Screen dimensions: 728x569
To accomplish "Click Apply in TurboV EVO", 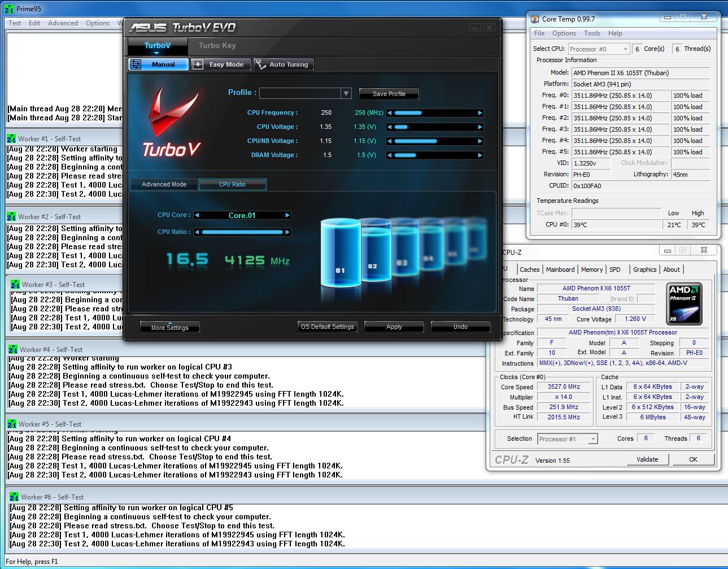I will [x=394, y=327].
